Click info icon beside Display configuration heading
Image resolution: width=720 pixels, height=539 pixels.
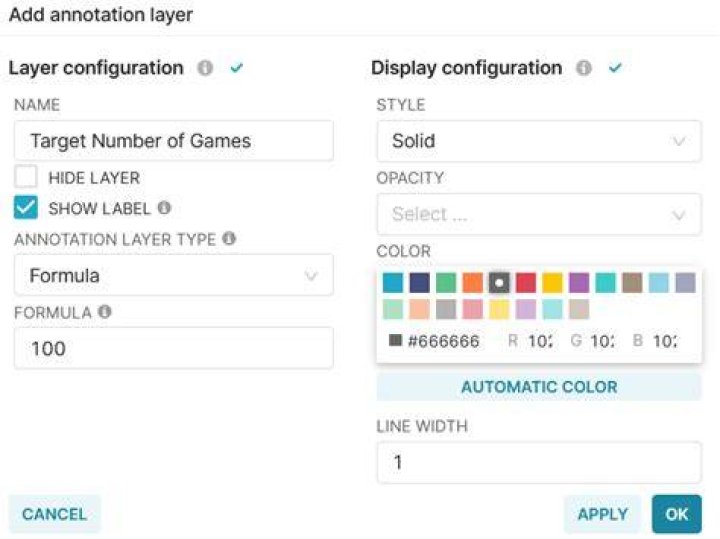click(x=584, y=68)
